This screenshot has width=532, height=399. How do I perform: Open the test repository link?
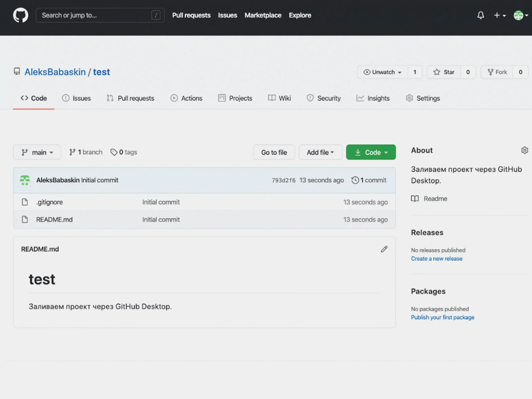[x=101, y=72]
